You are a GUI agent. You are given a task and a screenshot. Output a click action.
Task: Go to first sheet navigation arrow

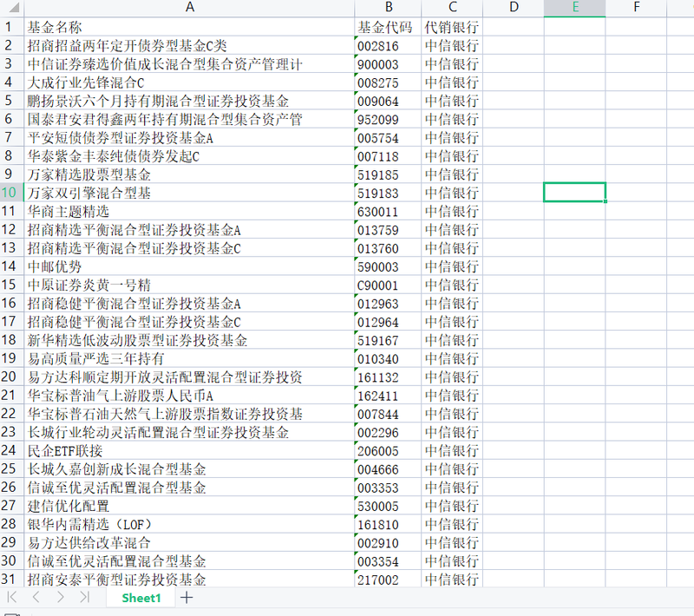(12, 598)
